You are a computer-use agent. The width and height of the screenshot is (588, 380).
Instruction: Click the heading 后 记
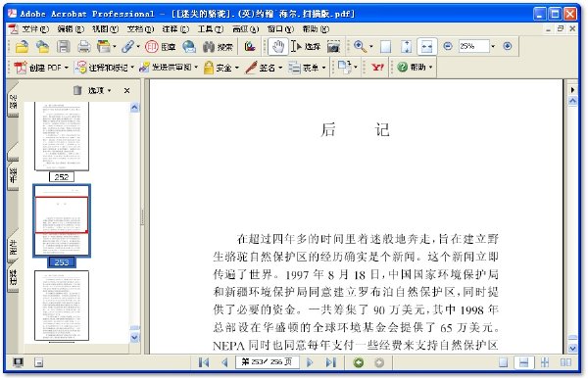(x=355, y=129)
